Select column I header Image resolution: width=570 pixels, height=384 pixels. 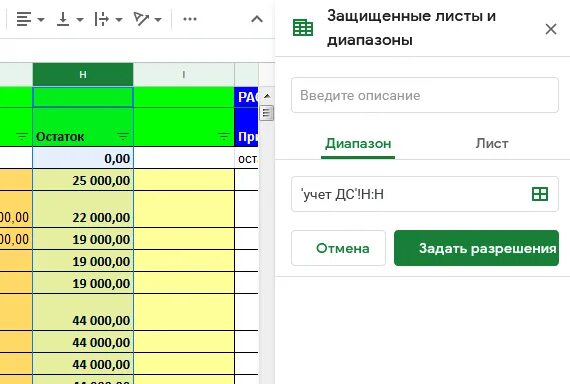pos(184,75)
